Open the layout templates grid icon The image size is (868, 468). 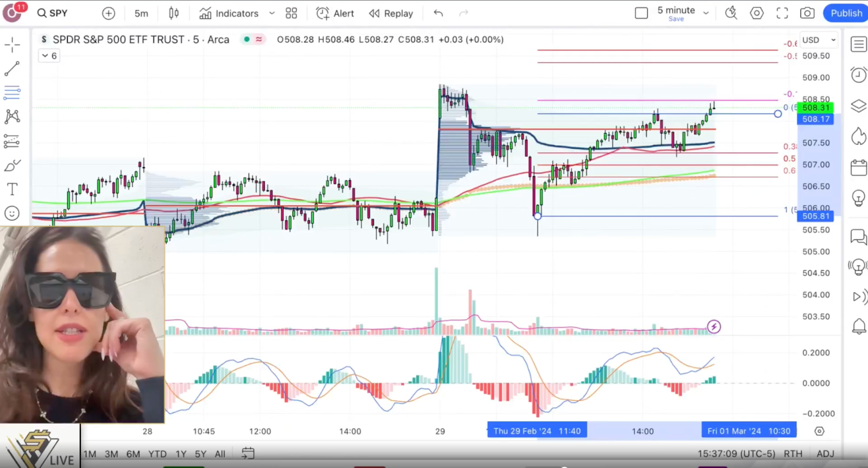(x=291, y=13)
